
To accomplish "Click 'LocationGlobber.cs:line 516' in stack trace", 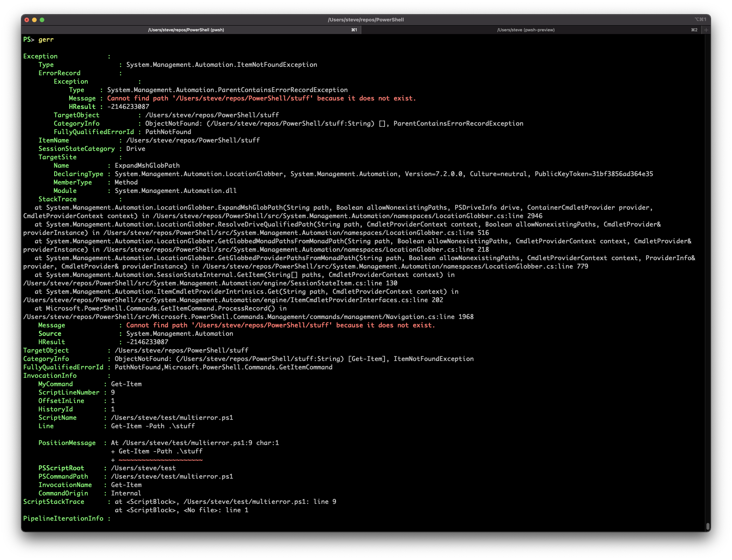I will click(x=437, y=233).
